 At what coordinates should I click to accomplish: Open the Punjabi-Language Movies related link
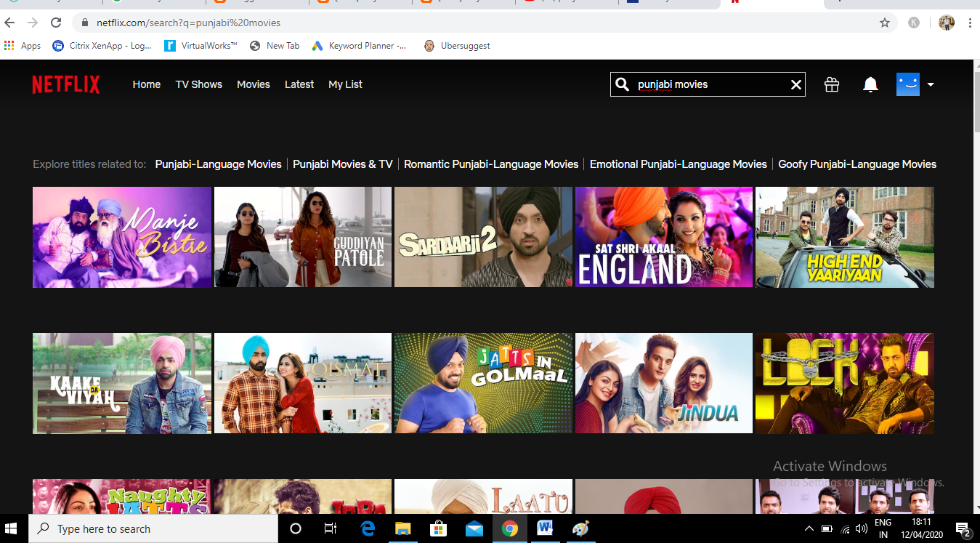click(x=218, y=164)
